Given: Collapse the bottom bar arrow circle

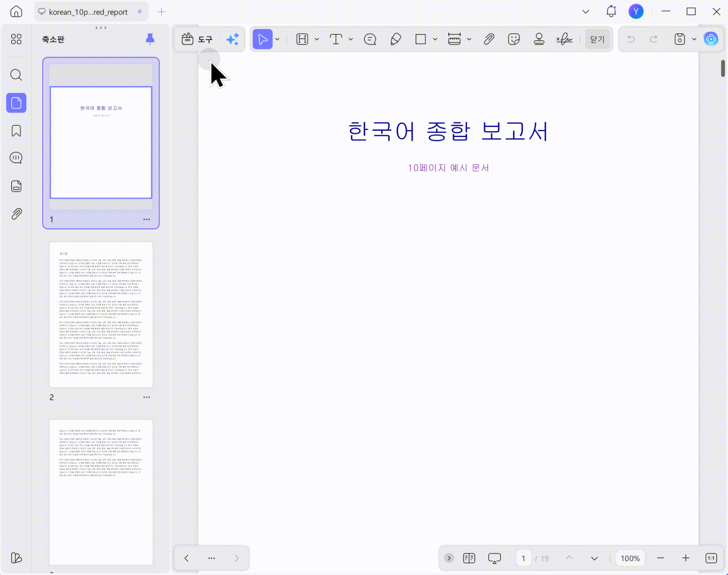Looking at the screenshot, I should pyautogui.click(x=449, y=558).
